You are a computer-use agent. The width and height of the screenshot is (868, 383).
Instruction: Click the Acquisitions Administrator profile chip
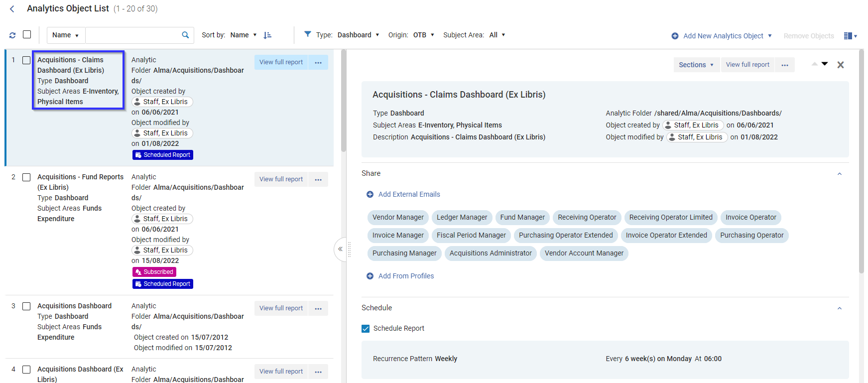tap(491, 253)
